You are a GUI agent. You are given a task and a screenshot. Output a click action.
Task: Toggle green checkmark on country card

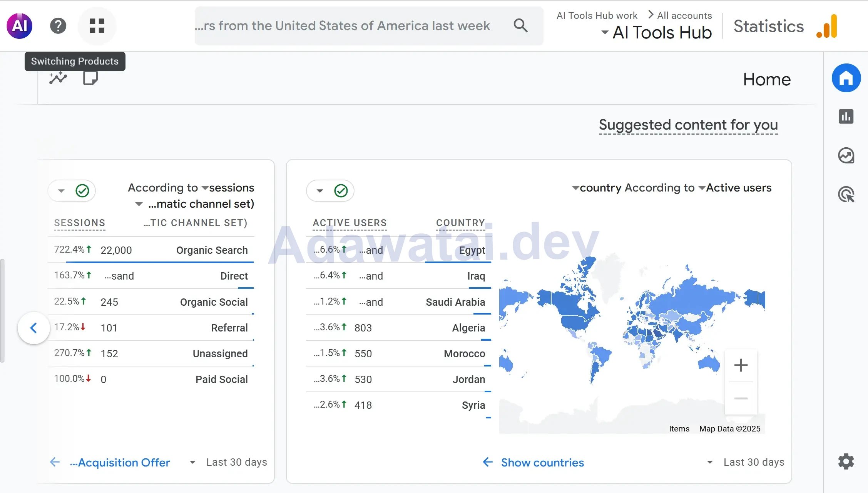(x=341, y=191)
